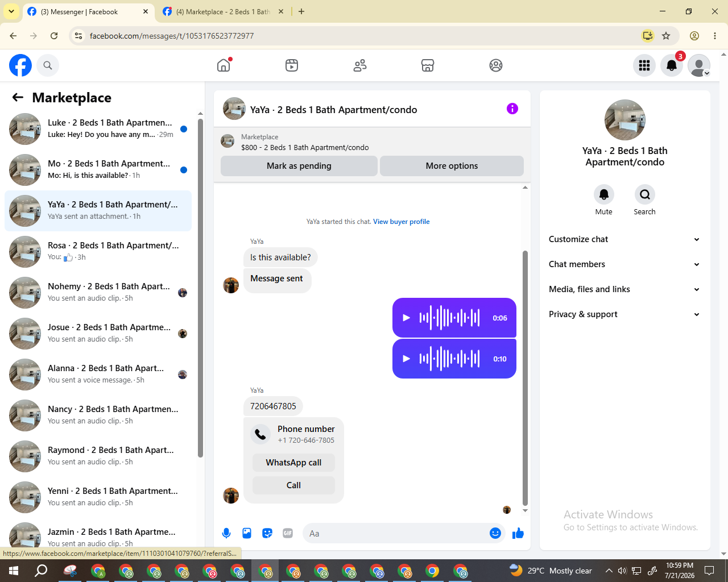Send a thumbs-up like
The width and height of the screenshot is (728, 582).
518,533
